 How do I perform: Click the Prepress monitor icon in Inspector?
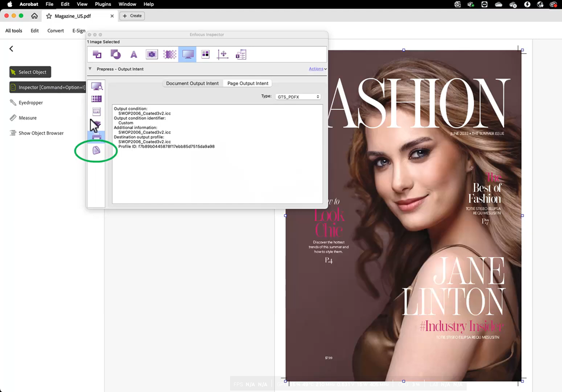[188, 54]
